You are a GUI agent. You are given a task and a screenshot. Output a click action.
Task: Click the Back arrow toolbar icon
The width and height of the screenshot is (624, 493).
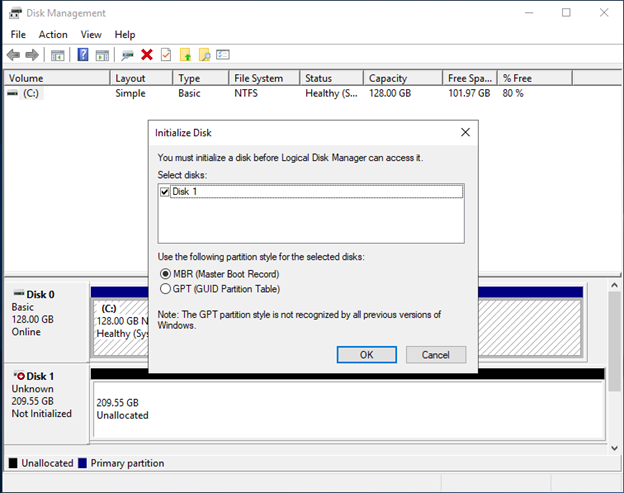point(14,55)
